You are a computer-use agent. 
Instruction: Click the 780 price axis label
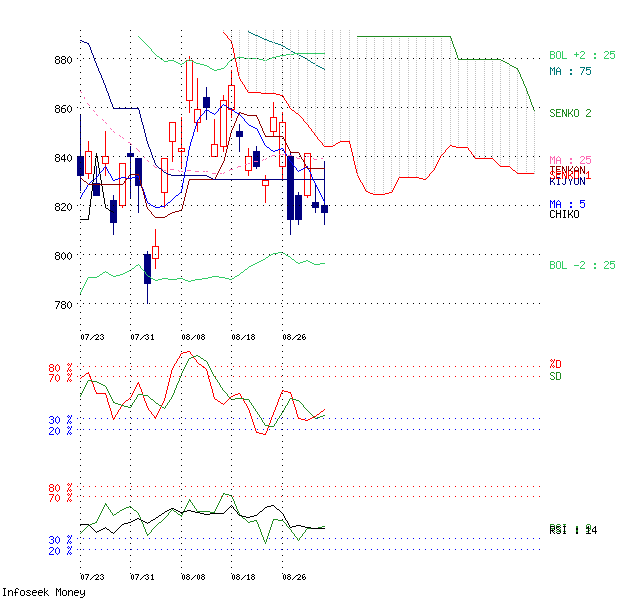63,305
